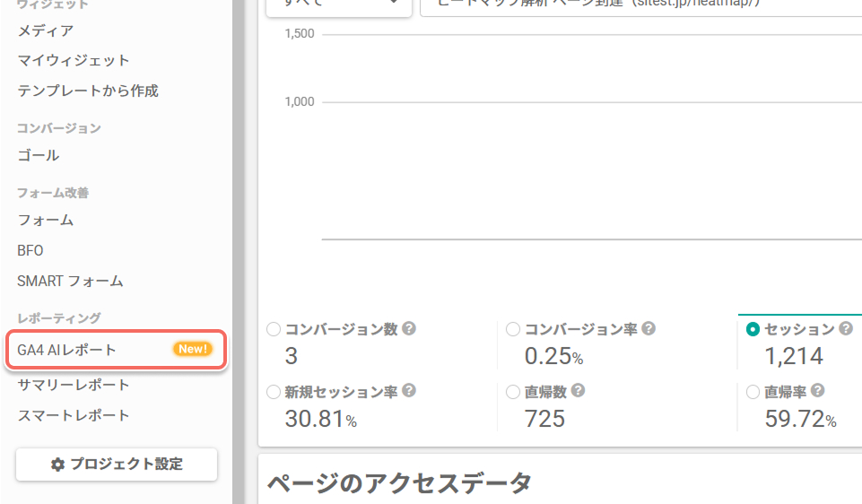Select the 直帰数 radio button
Screen dimensions: 862x504
(513, 392)
